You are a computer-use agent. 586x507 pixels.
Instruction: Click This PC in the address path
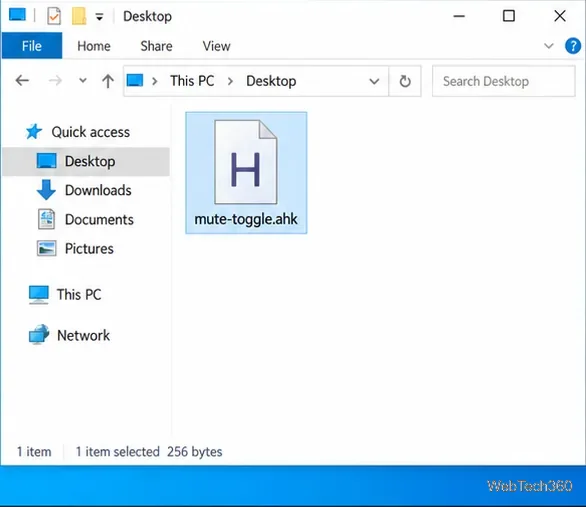click(192, 81)
